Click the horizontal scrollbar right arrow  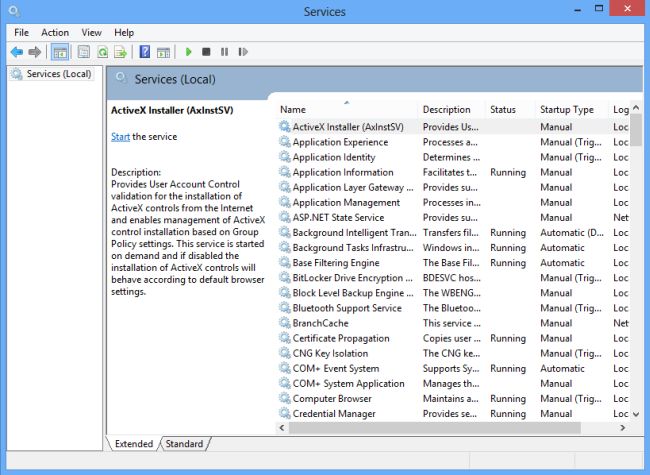point(623,428)
